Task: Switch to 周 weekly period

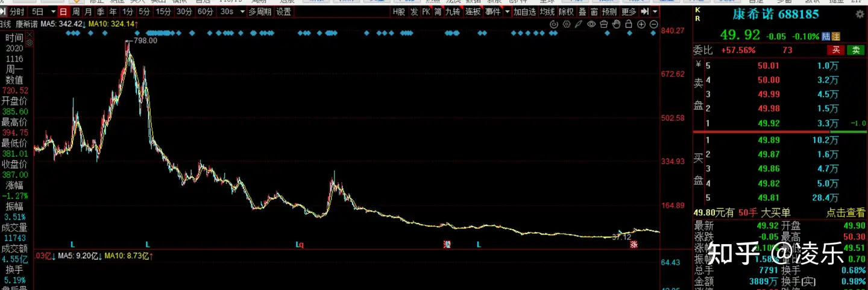Action: 76,11
